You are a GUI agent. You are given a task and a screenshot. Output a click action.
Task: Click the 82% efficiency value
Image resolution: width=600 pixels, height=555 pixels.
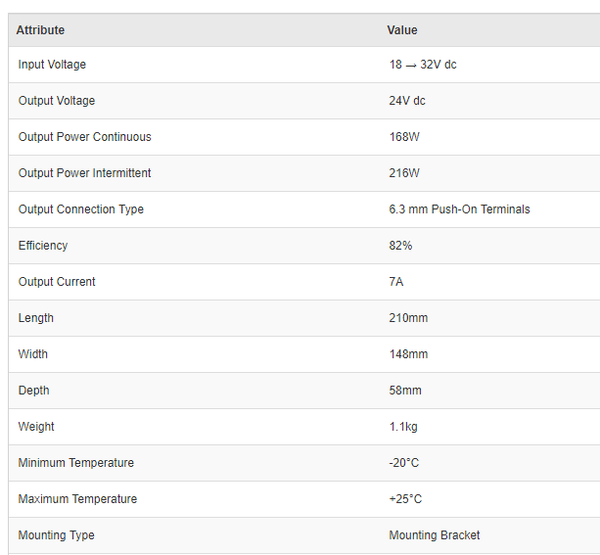pyautogui.click(x=400, y=245)
